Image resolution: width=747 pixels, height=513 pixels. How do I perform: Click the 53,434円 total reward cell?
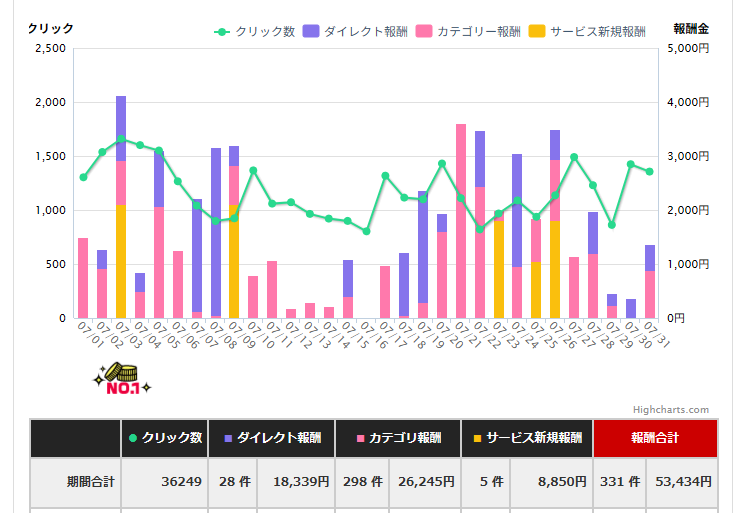tap(682, 481)
